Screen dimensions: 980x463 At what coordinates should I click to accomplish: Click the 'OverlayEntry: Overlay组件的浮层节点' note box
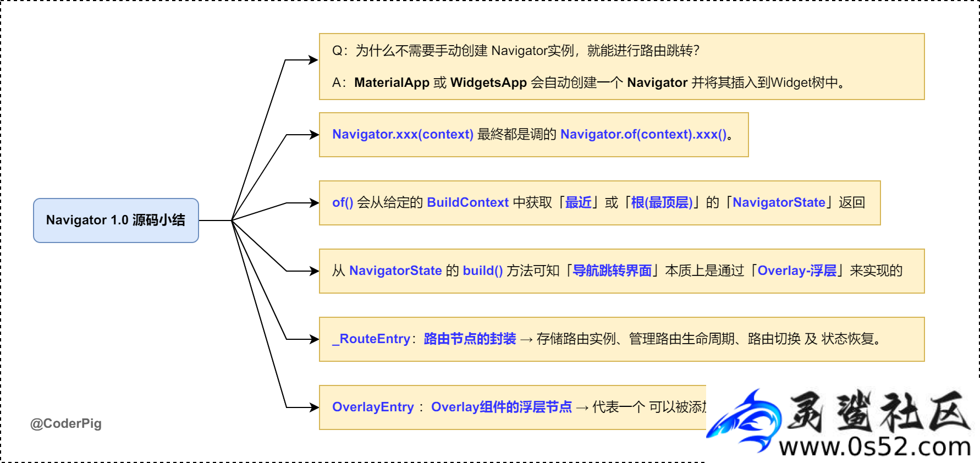pos(513,407)
